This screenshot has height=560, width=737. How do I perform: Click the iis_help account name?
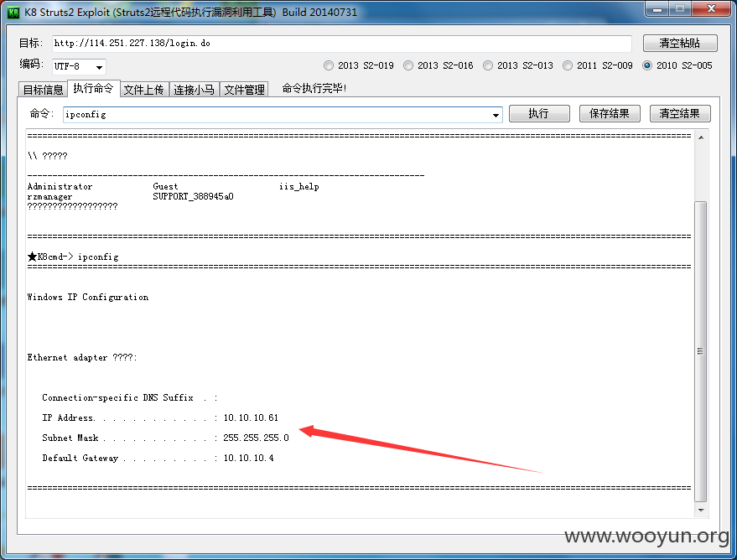coord(299,186)
